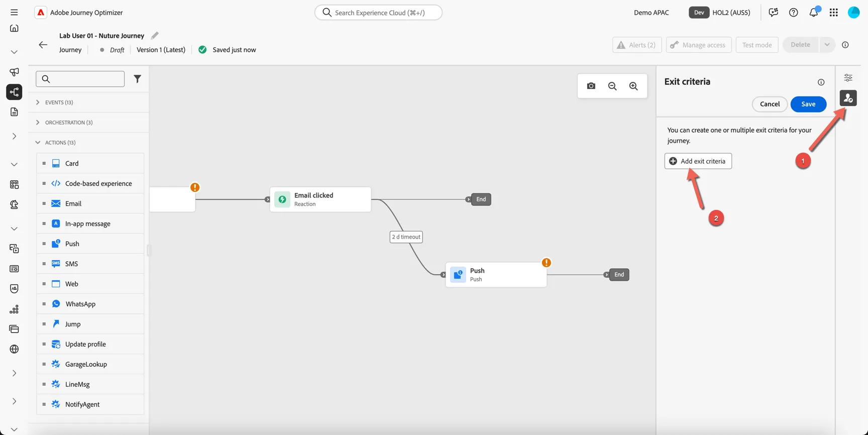The width and height of the screenshot is (868, 435).
Task: Save the exit criteria
Action: (808, 104)
